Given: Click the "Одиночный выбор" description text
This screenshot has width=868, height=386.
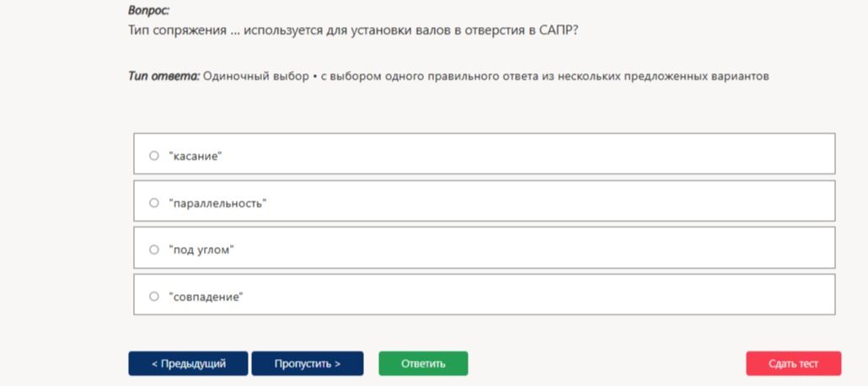Looking at the screenshot, I should pyautogui.click(x=255, y=77).
